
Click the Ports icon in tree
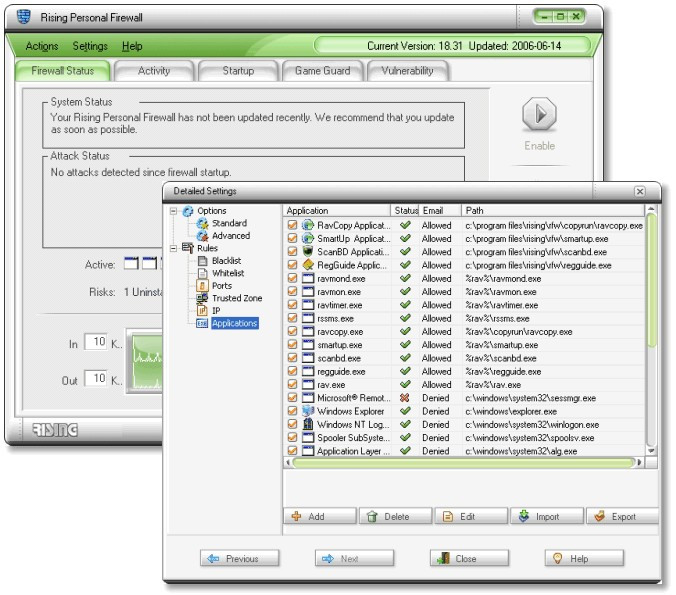[x=202, y=285]
